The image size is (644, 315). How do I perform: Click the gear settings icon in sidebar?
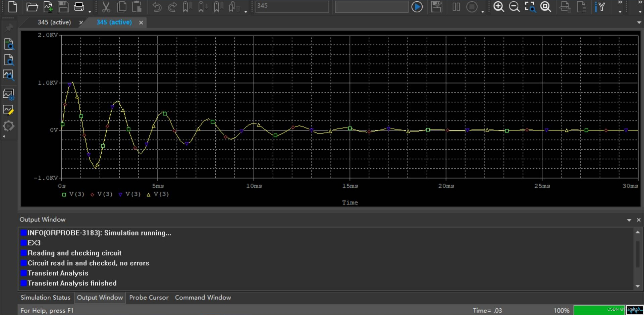coord(8,126)
